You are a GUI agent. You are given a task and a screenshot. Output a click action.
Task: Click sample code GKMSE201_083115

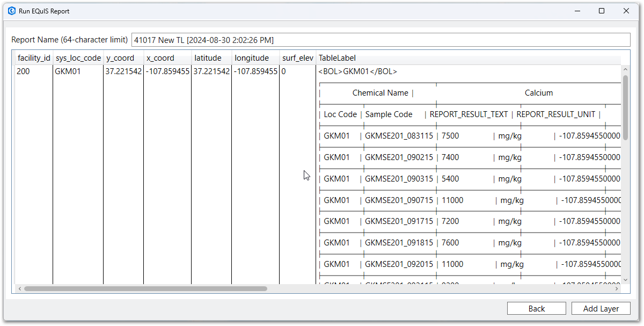point(399,136)
